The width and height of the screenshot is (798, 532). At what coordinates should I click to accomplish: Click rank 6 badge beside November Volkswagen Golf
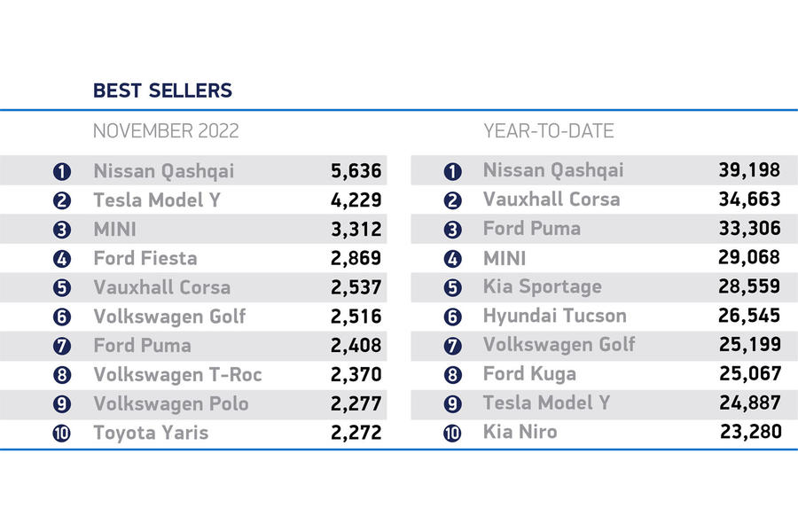point(61,317)
